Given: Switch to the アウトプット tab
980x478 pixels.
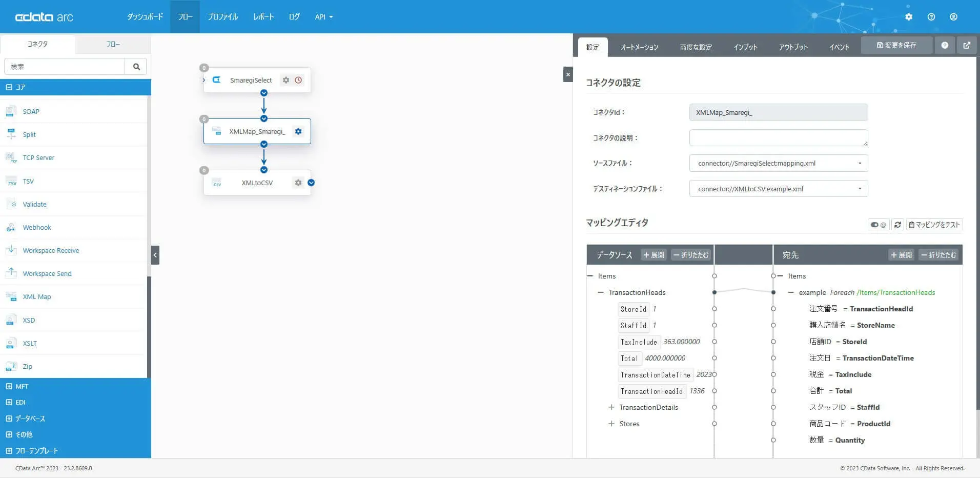Looking at the screenshot, I should click(793, 47).
